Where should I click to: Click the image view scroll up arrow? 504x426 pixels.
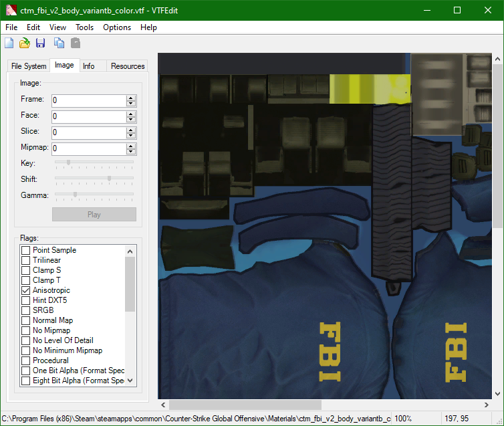coord(497,59)
